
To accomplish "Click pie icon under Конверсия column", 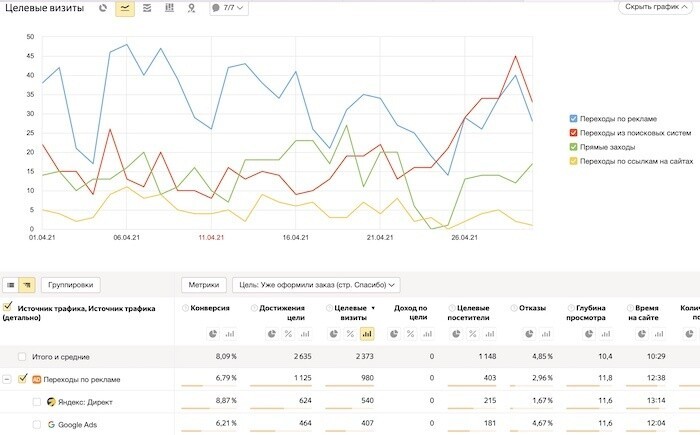I will click(213, 334).
